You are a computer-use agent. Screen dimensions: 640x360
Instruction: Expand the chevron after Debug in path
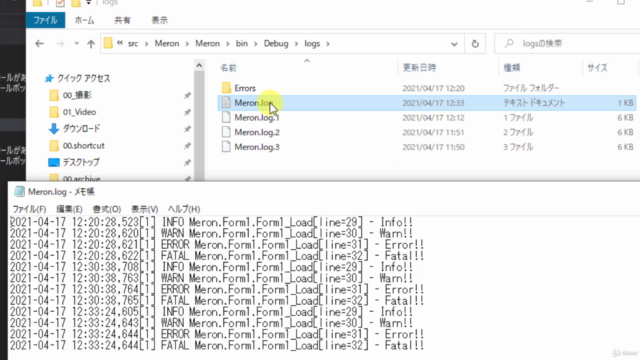(296, 44)
